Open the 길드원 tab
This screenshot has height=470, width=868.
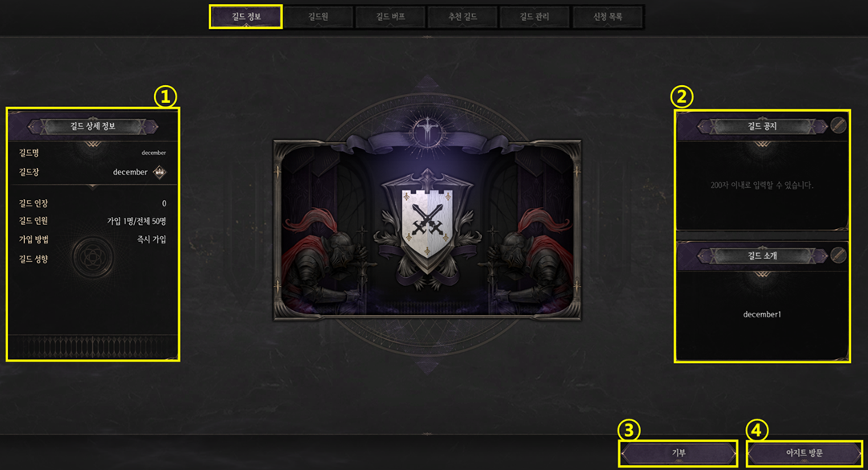[318, 17]
